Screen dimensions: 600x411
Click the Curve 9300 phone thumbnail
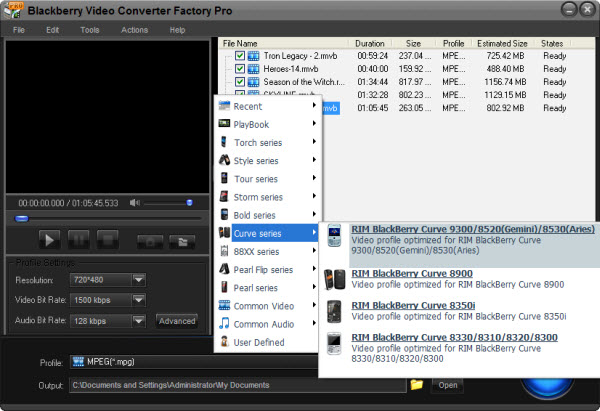pyautogui.click(x=334, y=235)
